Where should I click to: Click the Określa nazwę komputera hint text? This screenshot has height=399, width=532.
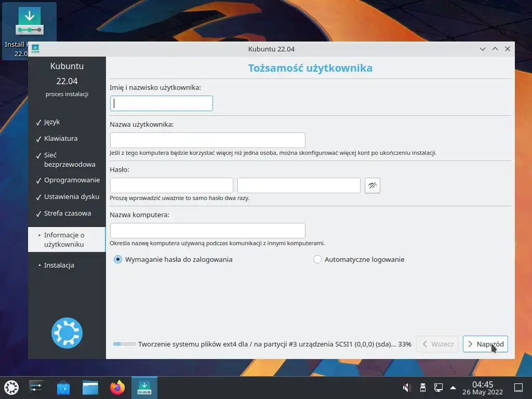click(217, 243)
